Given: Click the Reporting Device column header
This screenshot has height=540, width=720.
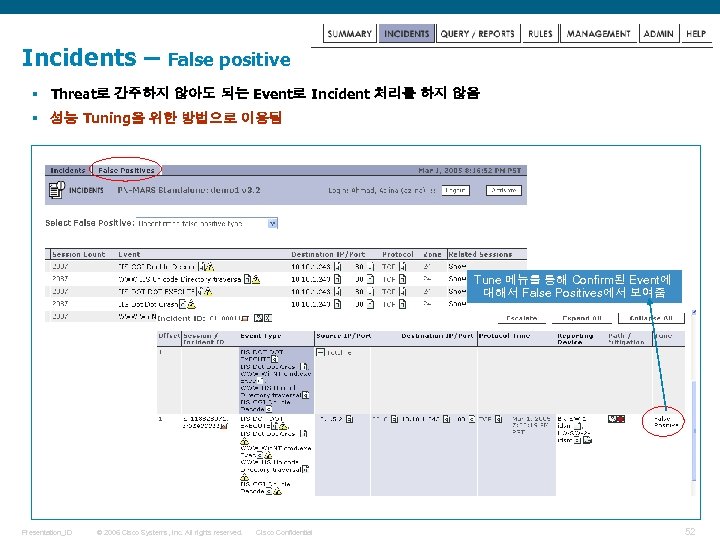Looking at the screenshot, I should tap(575, 339).
